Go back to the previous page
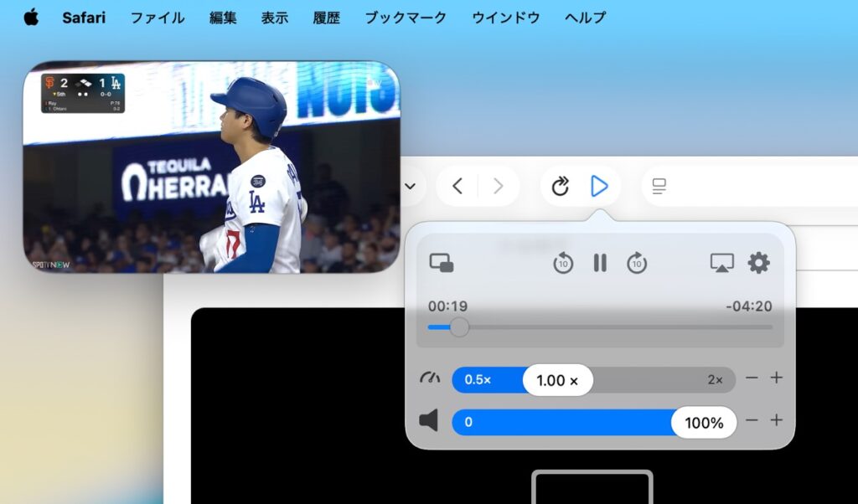 click(x=457, y=186)
